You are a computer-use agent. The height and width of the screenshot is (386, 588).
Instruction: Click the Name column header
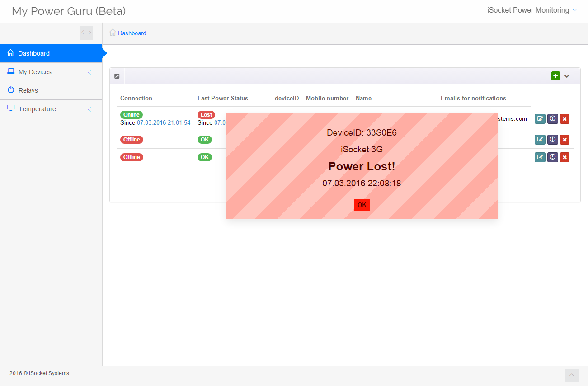(x=363, y=98)
